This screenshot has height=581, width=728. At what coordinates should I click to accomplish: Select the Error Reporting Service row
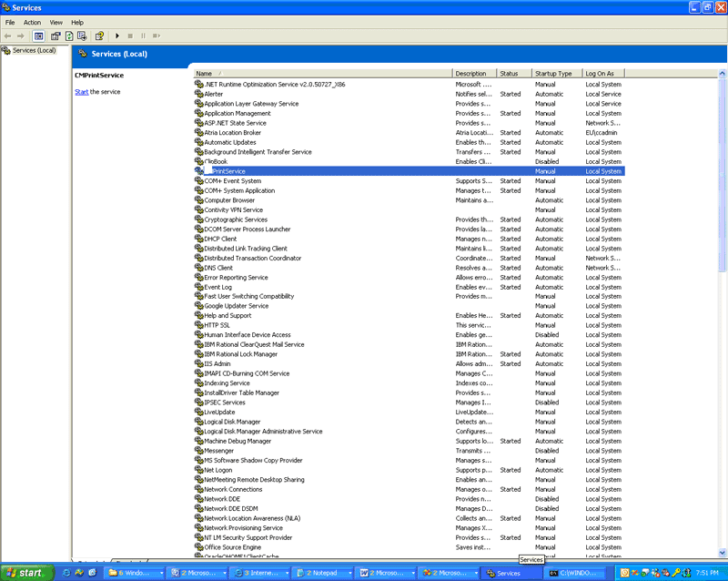click(x=409, y=277)
